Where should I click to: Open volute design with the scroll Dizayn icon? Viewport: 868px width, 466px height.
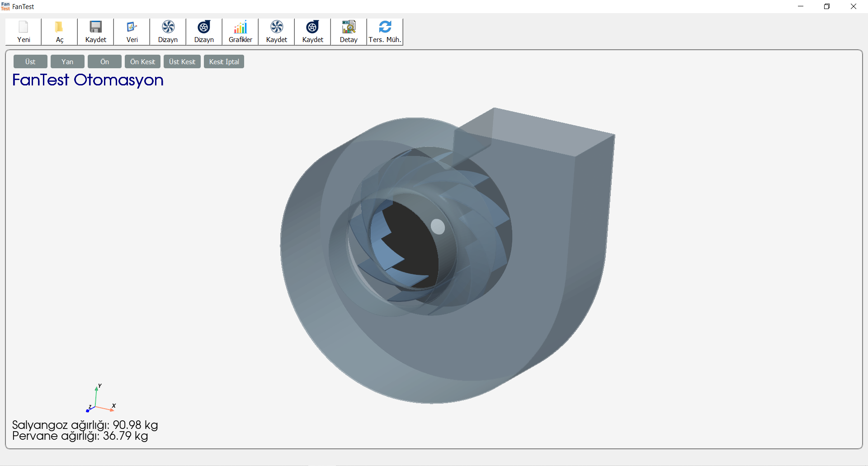[203, 32]
